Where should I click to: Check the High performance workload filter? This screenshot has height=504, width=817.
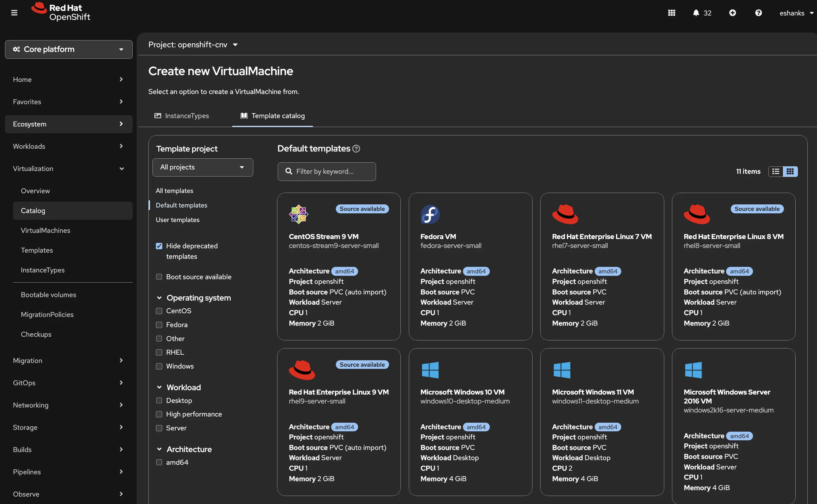coord(159,414)
